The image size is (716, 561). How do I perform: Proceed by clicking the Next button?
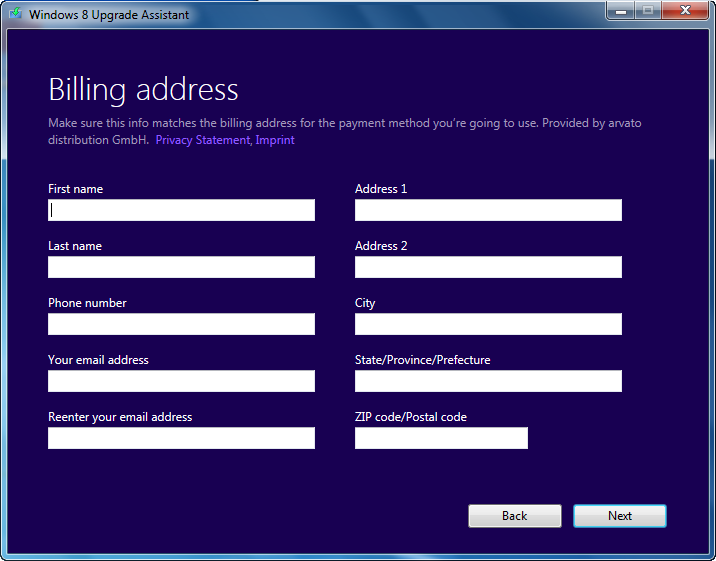click(620, 516)
